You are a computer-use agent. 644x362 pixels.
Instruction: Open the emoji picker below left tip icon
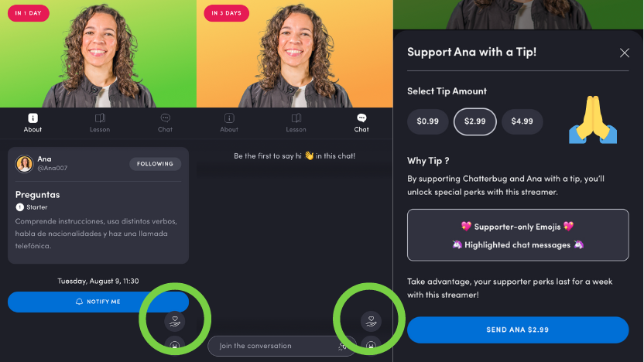175,345
